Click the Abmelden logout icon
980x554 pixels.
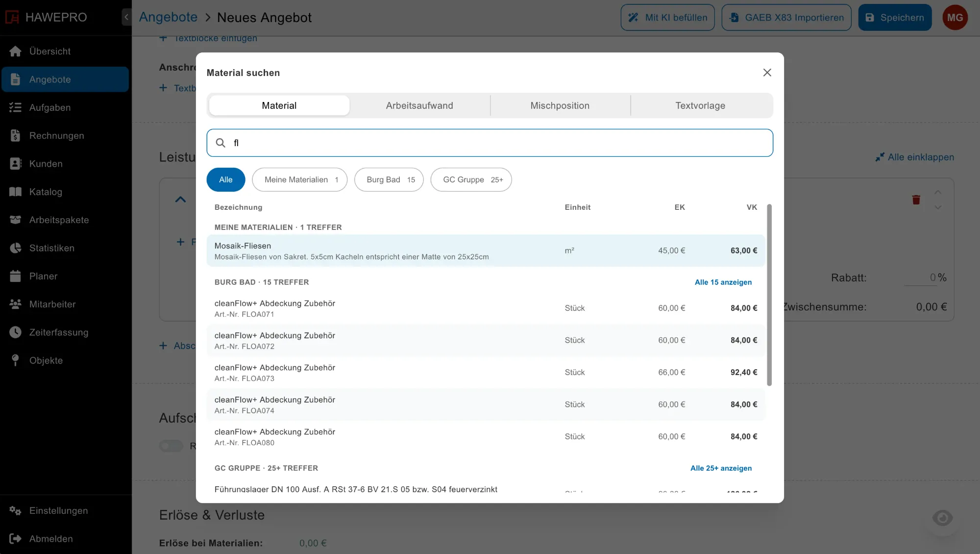15,539
